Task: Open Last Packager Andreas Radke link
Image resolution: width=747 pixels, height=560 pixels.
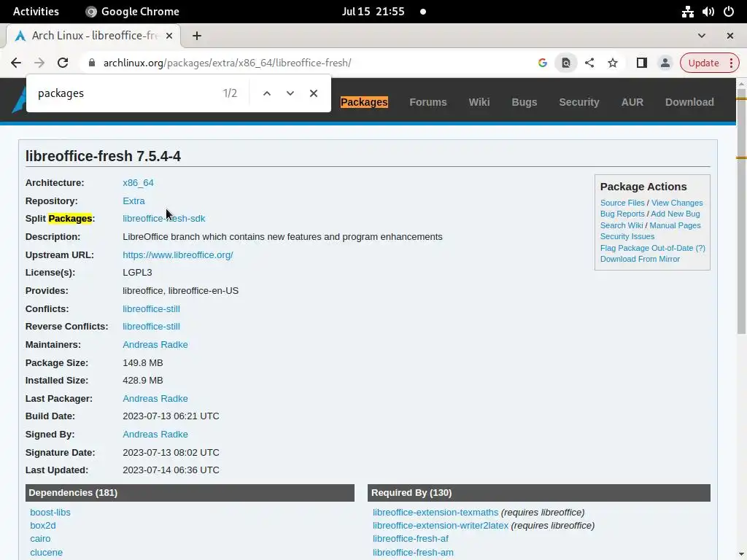Action: [155, 399]
